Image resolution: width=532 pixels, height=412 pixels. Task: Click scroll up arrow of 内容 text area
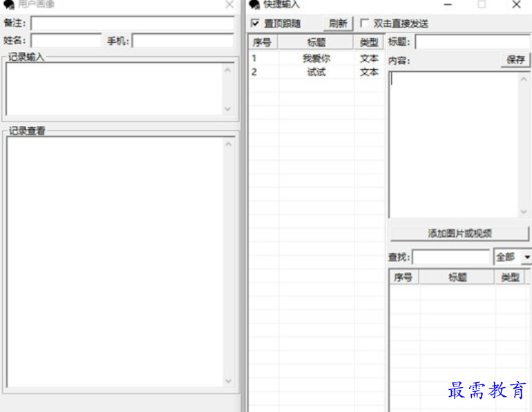(x=524, y=79)
